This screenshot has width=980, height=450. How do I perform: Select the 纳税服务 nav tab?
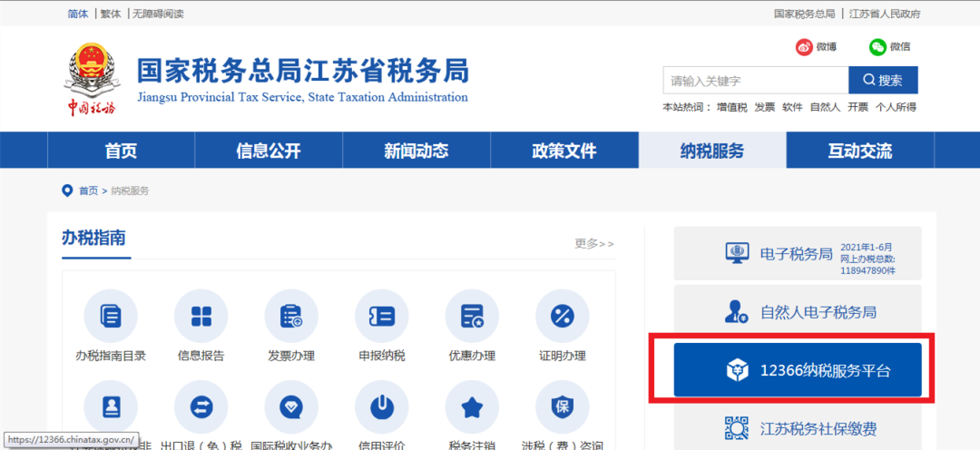pos(712,151)
